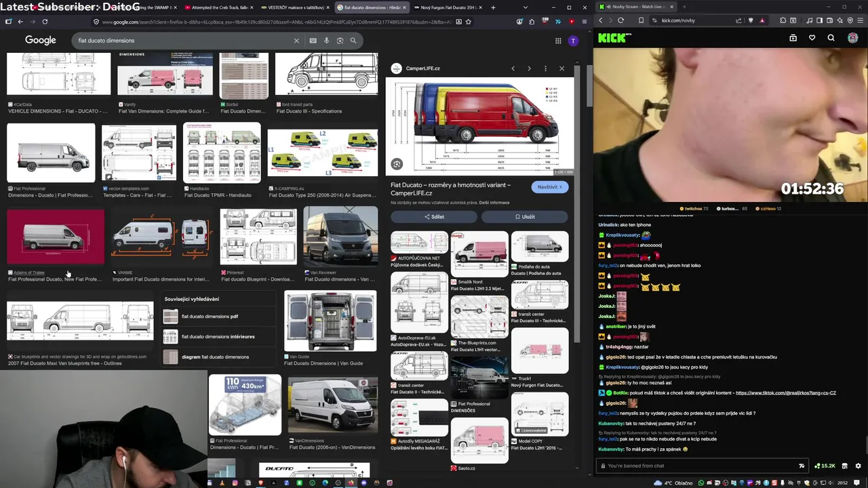Image resolution: width=868 pixels, height=488 pixels.
Task: Bookmark the Kick page
Action: pos(641,20)
